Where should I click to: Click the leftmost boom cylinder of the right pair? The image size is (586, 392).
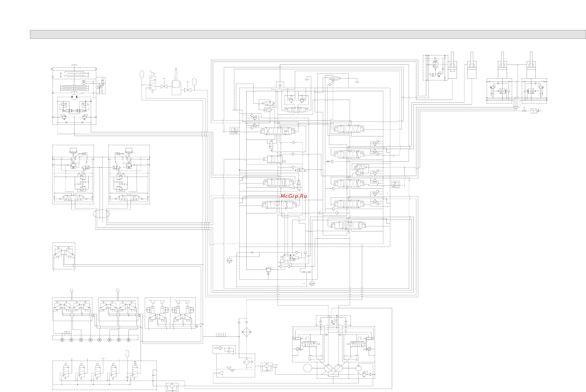502,65
